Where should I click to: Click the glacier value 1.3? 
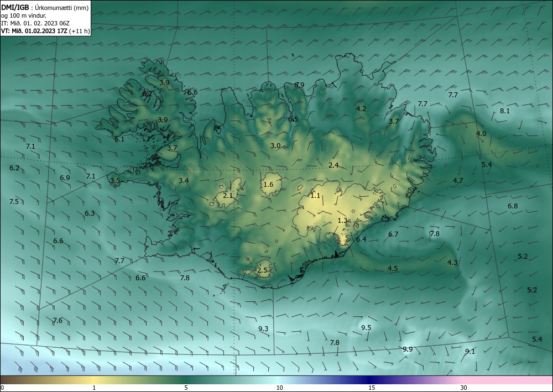(342, 221)
